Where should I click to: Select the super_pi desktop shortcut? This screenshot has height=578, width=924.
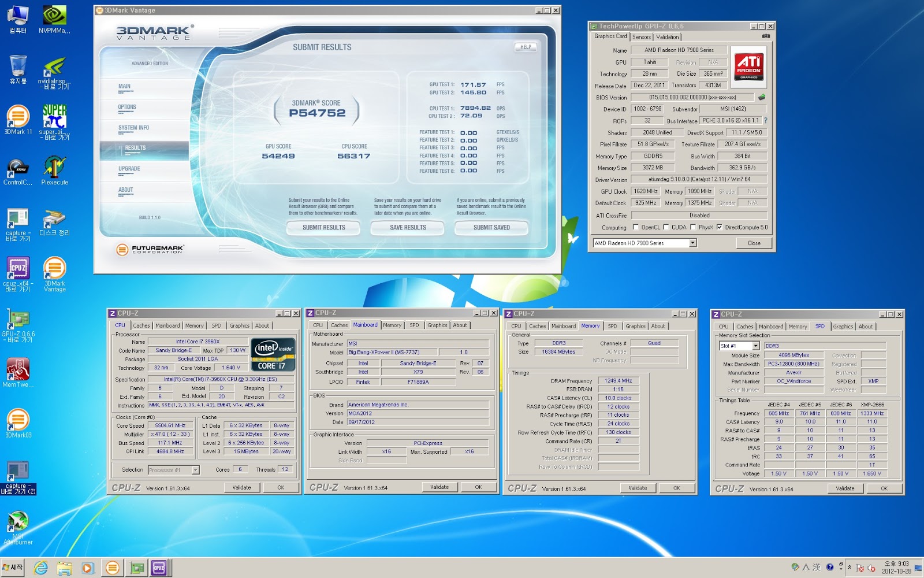[x=55, y=123]
